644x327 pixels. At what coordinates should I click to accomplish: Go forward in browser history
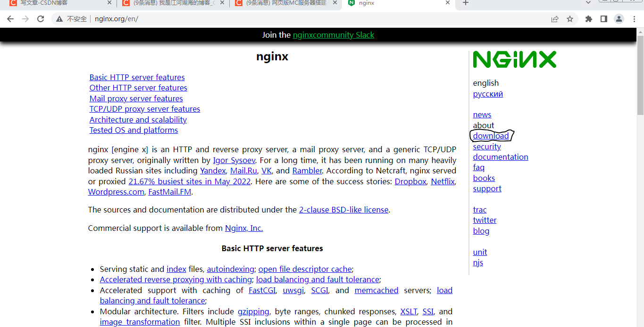coord(25,19)
